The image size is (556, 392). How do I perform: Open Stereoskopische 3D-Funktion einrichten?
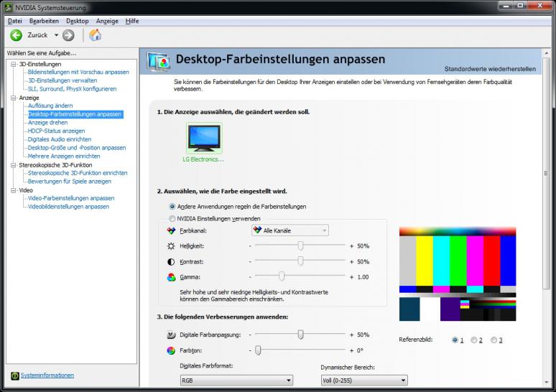tap(78, 173)
